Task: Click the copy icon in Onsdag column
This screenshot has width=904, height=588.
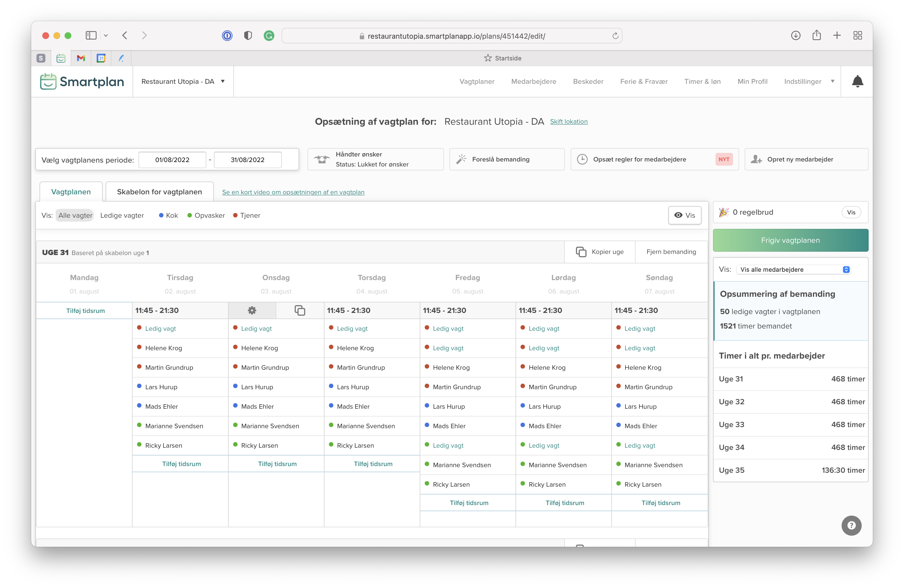Action: click(300, 310)
